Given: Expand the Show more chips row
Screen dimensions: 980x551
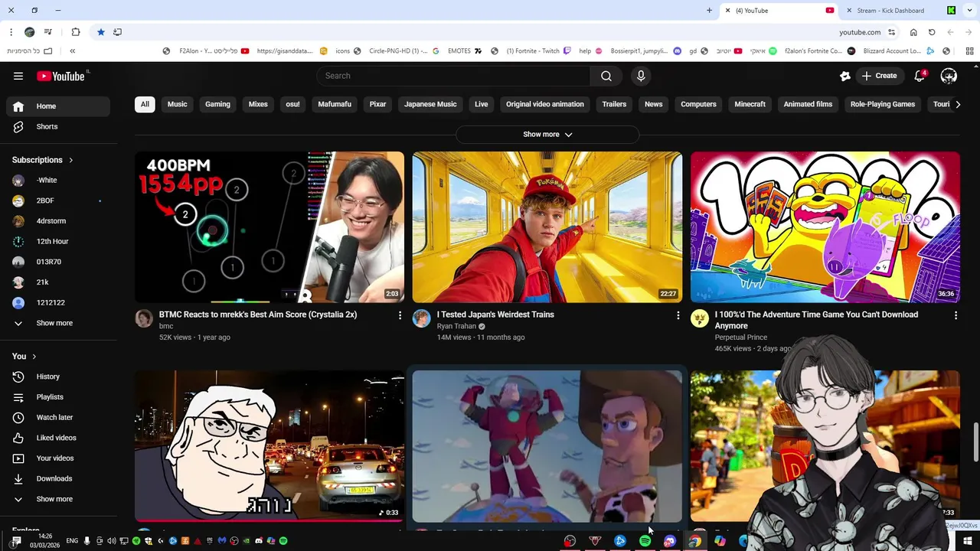Looking at the screenshot, I should (x=547, y=134).
